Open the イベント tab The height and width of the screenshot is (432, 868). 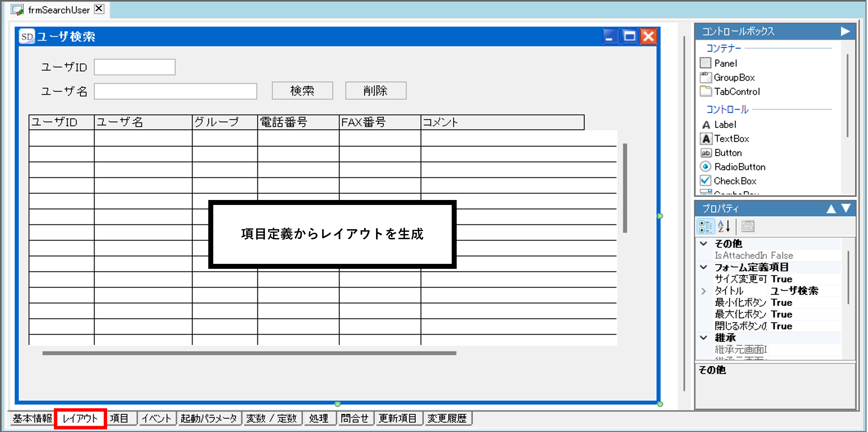[x=157, y=418]
